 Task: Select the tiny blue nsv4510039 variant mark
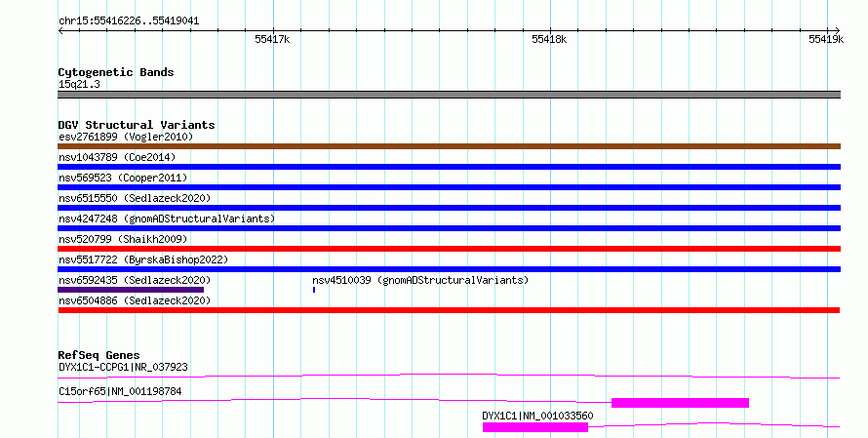tap(314, 290)
